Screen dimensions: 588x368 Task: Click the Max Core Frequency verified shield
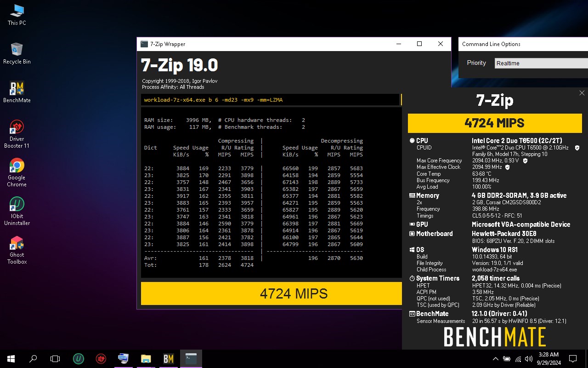[525, 161]
